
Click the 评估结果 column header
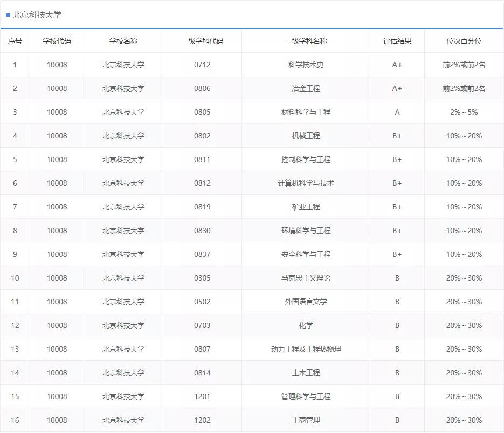(x=397, y=40)
